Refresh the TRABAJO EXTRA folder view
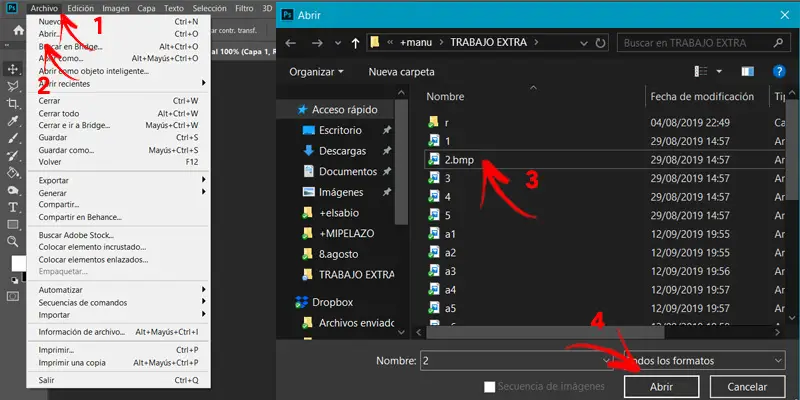Viewport: 800px width, 400px height. (601, 43)
